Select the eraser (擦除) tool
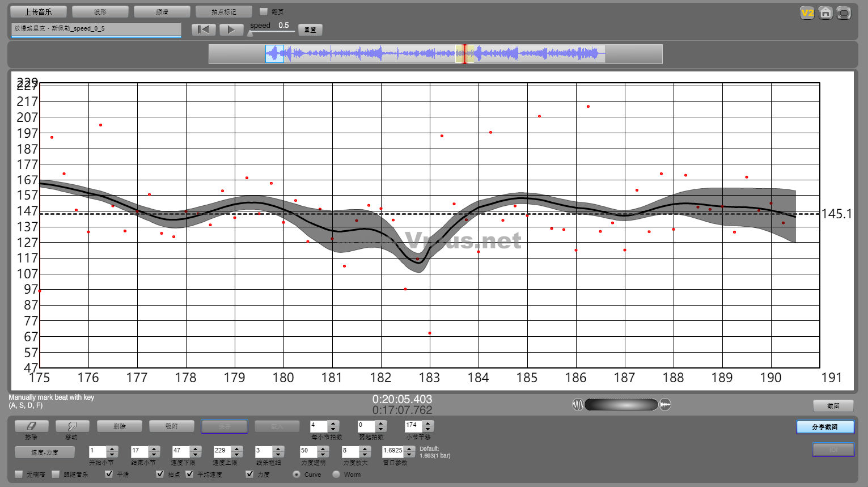868x487 pixels. [x=31, y=426]
